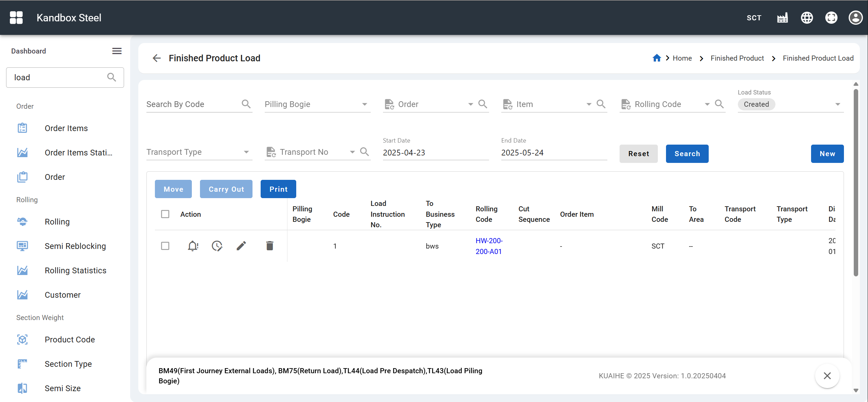Click the New button
The width and height of the screenshot is (868, 402).
[x=827, y=154]
